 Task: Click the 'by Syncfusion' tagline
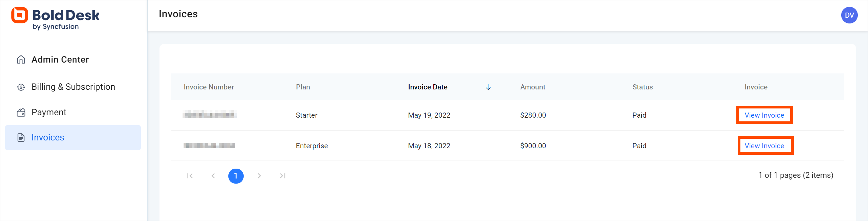pos(56,27)
